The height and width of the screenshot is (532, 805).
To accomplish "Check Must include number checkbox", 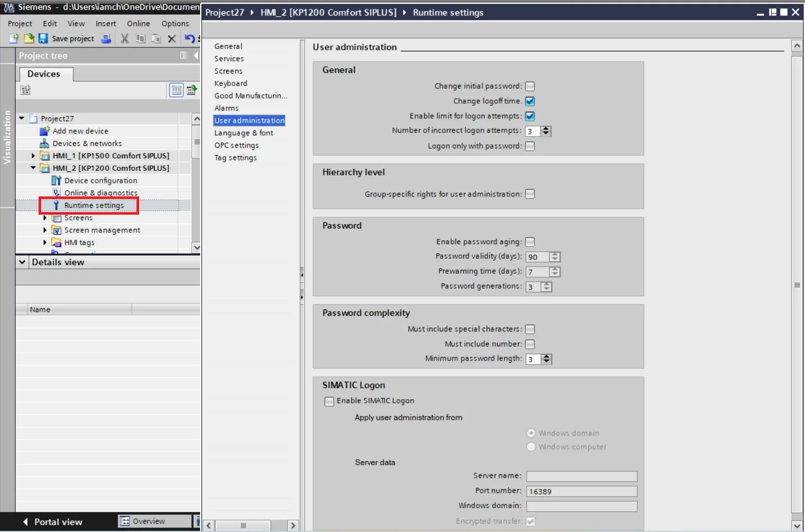I will (530, 344).
